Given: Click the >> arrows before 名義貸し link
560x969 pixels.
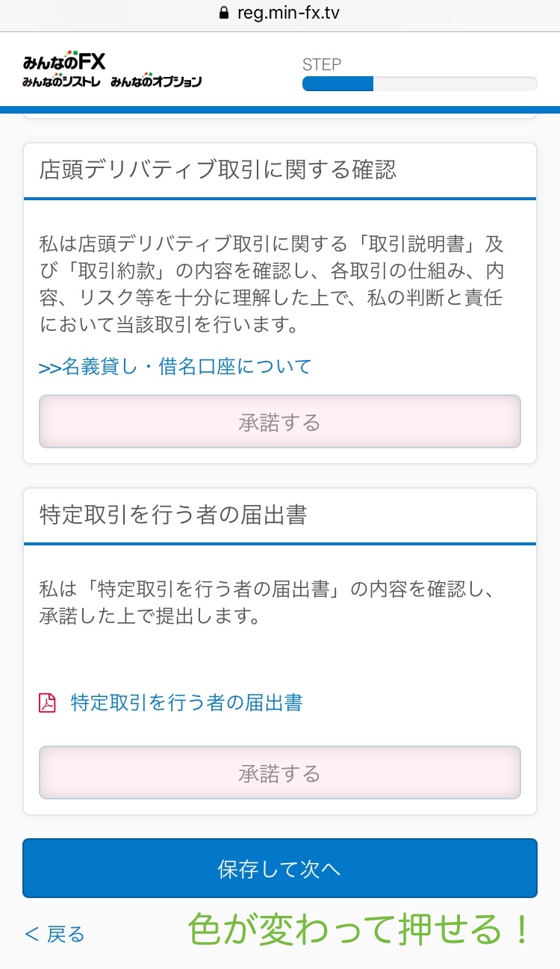Looking at the screenshot, I should pyautogui.click(x=49, y=368).
